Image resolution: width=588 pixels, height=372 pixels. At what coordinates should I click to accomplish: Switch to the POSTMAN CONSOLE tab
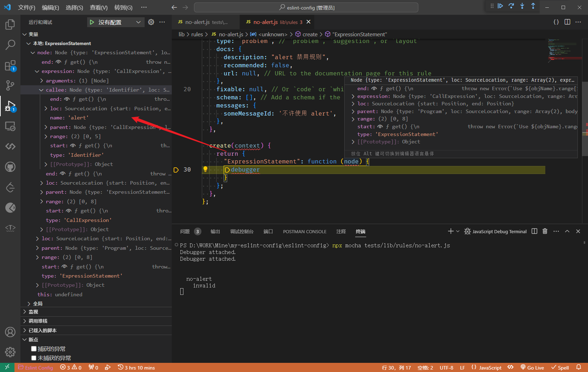coord(305,231)
